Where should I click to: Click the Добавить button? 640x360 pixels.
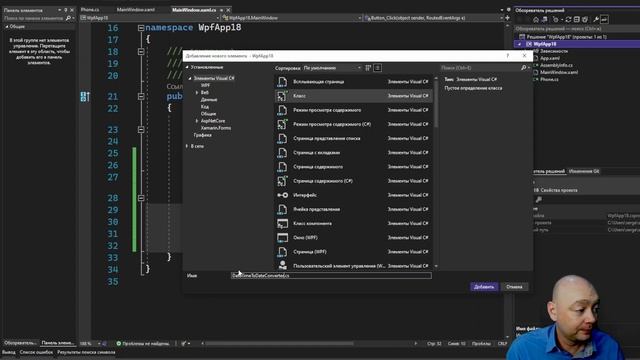click(x=484, y=287)
